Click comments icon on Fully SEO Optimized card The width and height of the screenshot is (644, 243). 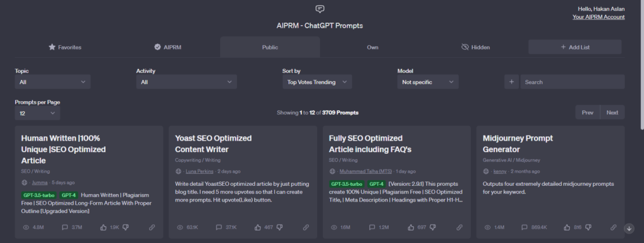[372, 227]
